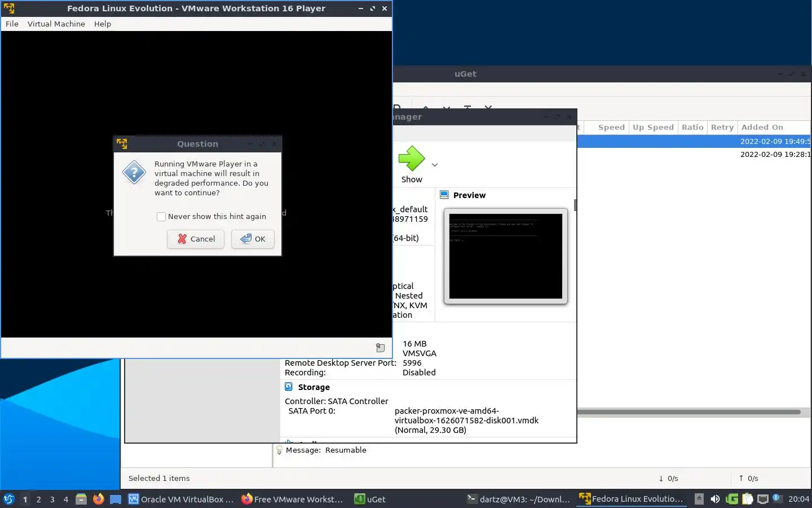Click the Storage section icon in VirtualBox
Image resolution: width=812 pixels, height=508 pixels.
(289, 387)
